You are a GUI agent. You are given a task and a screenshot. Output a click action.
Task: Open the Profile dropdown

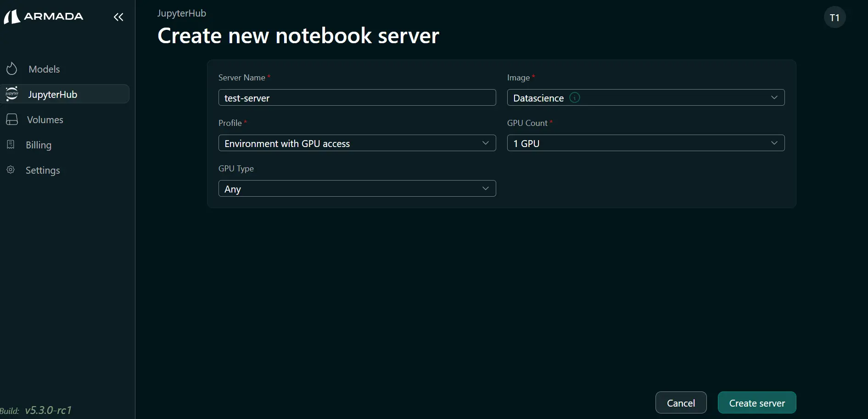[x=357, y=143]
